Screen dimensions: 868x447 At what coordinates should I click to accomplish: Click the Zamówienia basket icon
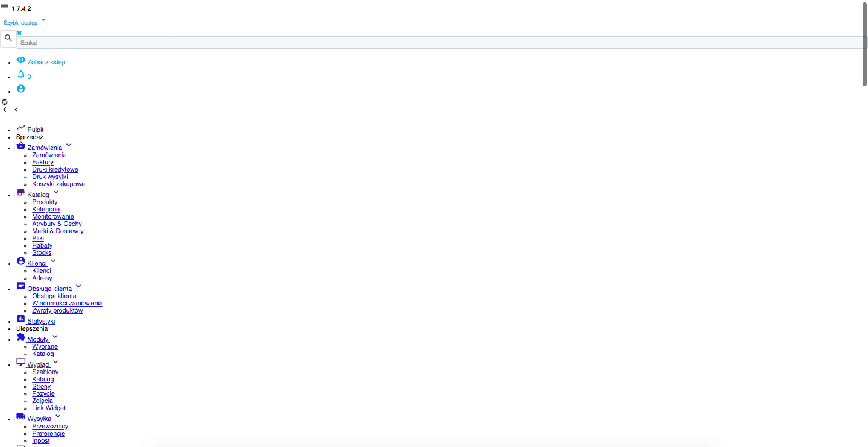click(x=21, y=145)
